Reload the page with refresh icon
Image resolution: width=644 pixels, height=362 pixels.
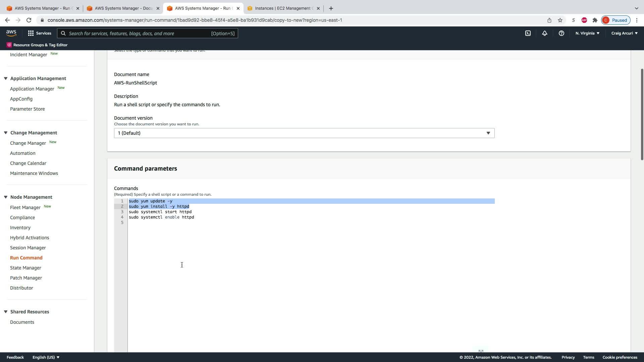coord(29,20)
